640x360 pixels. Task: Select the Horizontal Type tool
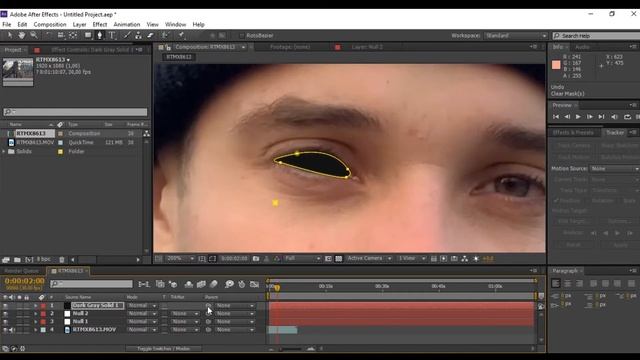point(112,36)
